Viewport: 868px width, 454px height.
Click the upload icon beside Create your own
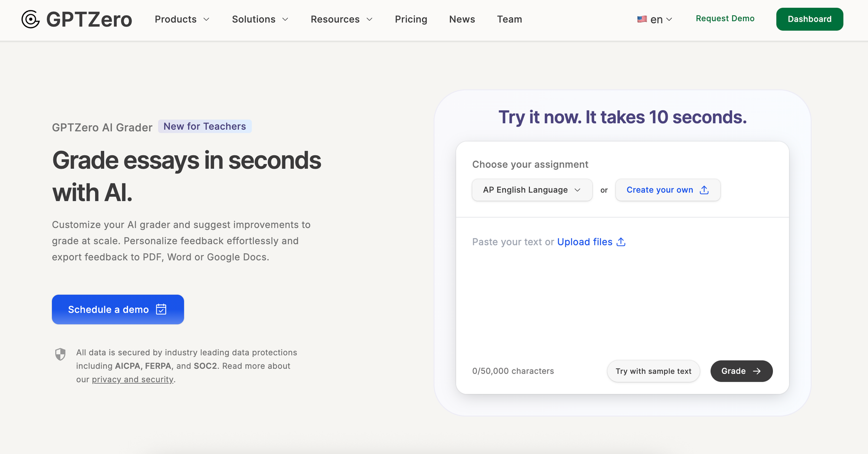coord(704,190)
